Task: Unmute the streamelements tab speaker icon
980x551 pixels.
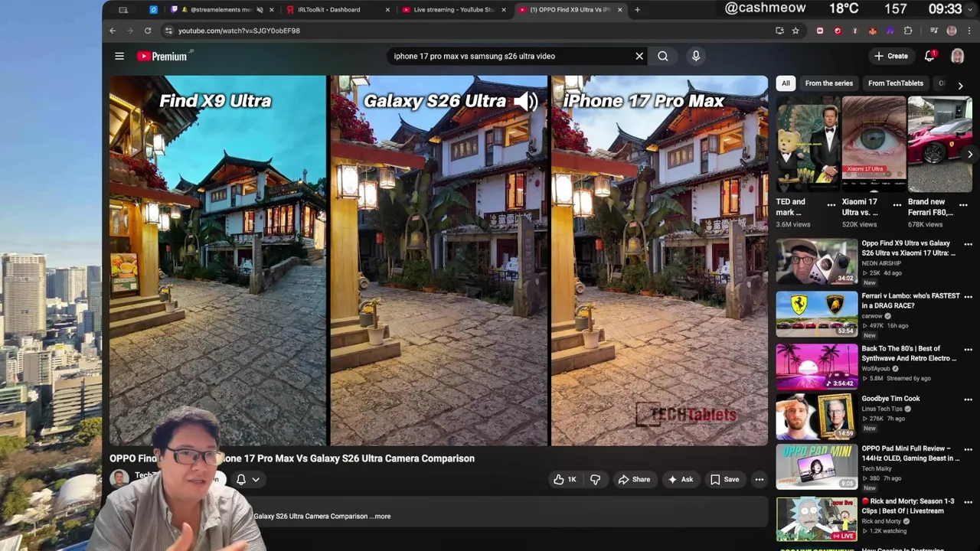Action: pyautogui.click(x=260, y=10)
